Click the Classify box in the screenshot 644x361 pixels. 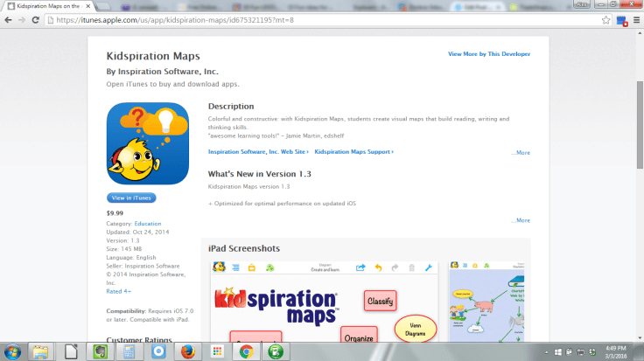click(381, 301)
